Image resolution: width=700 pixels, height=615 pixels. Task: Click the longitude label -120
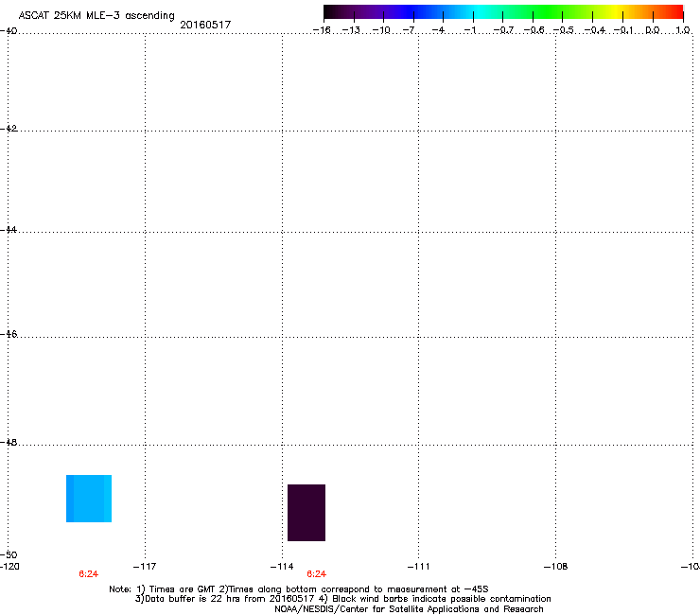pyautogui.click(x=9, y=567)
